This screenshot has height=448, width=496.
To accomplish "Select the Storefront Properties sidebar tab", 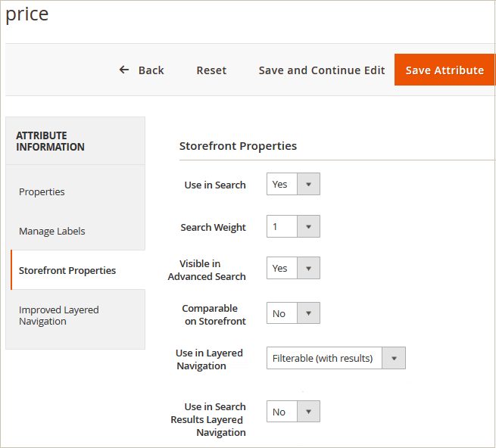I will pos(67,271).
